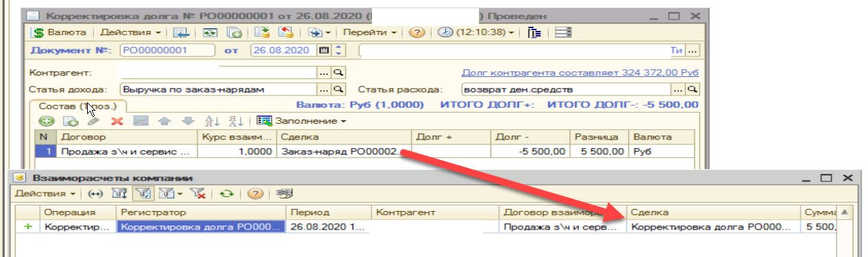
Task: Click the document number field РО00000001
Action: (x=167, y=50)
